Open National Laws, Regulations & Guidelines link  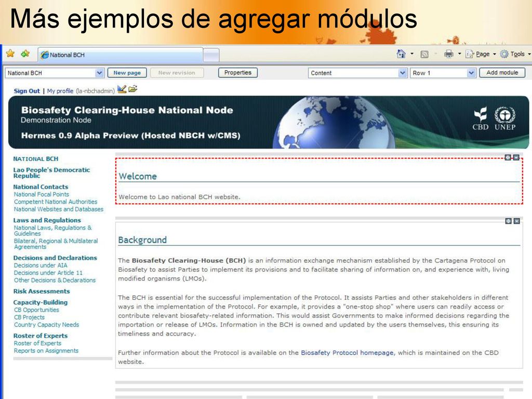point(53,231)
